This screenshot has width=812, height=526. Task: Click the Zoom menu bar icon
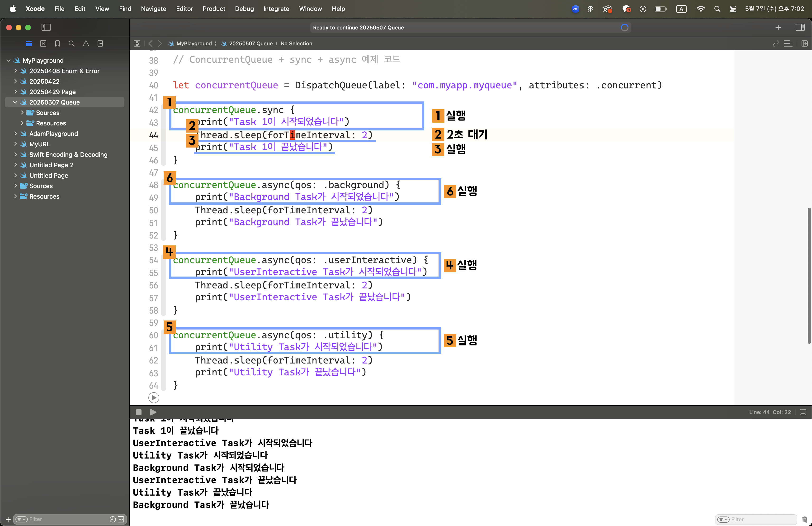tap(575, 9)
